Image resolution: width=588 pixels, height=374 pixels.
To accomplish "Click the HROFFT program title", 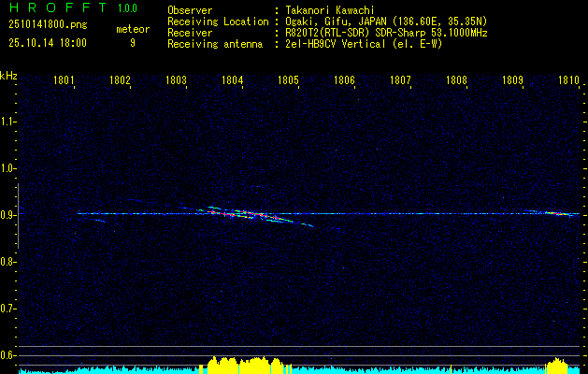I will click(x=58, y=7).
